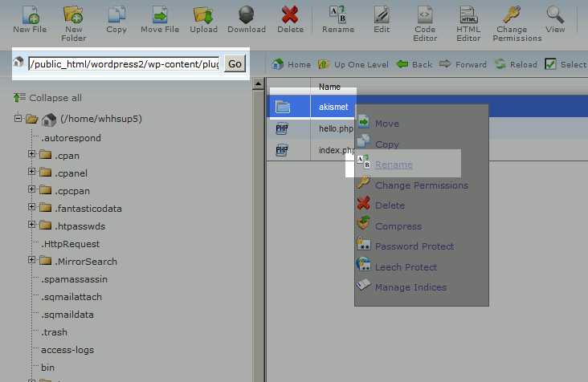588x382 pixels.
Task: Expand the .fantasticodata folder node
Action: [x=32, y=209]
